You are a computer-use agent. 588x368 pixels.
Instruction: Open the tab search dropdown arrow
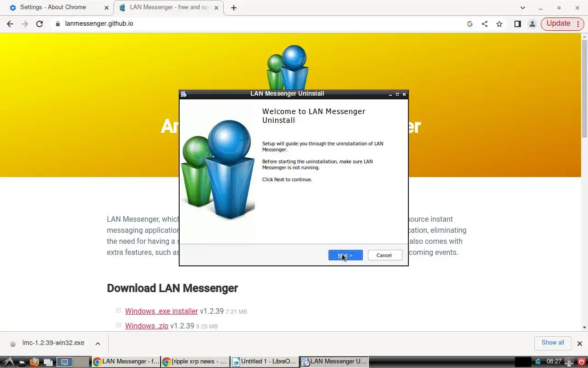pos(522,8)
